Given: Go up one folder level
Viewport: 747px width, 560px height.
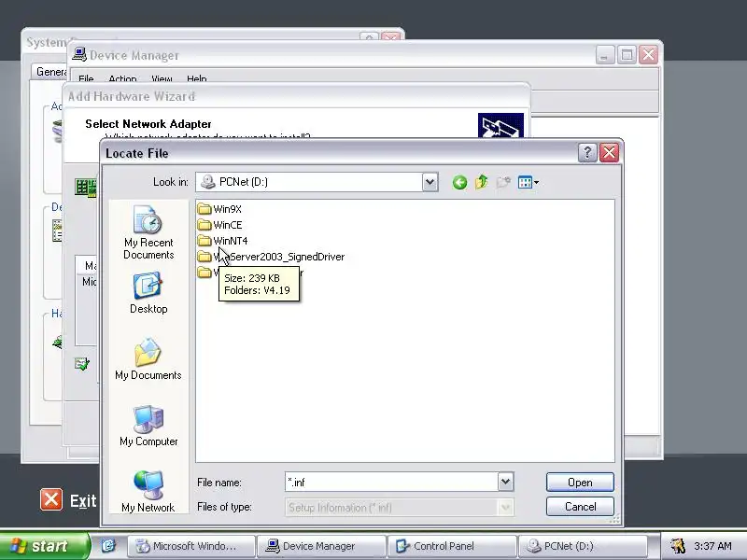Looking at the screenshot, I should 482,182.
